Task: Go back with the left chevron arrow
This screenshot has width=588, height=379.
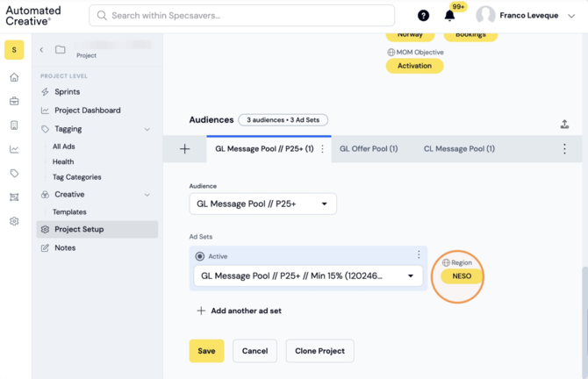Action: click(41, 50)
